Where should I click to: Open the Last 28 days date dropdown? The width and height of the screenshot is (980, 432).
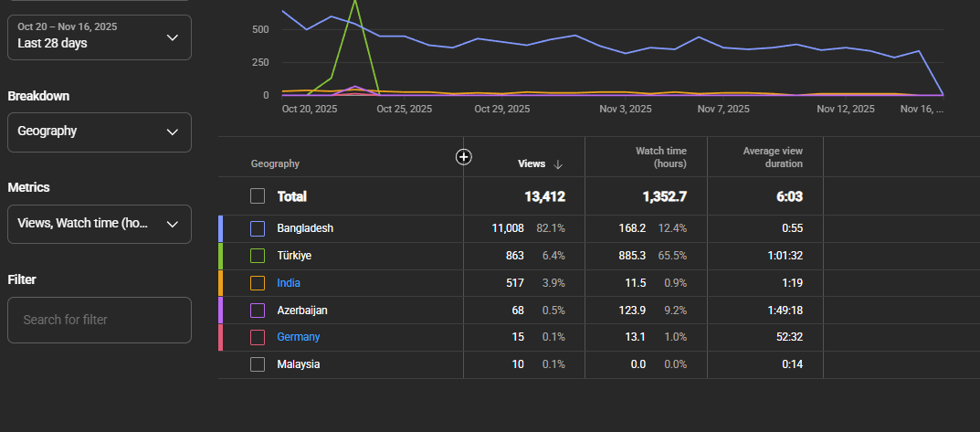(100, 37)
